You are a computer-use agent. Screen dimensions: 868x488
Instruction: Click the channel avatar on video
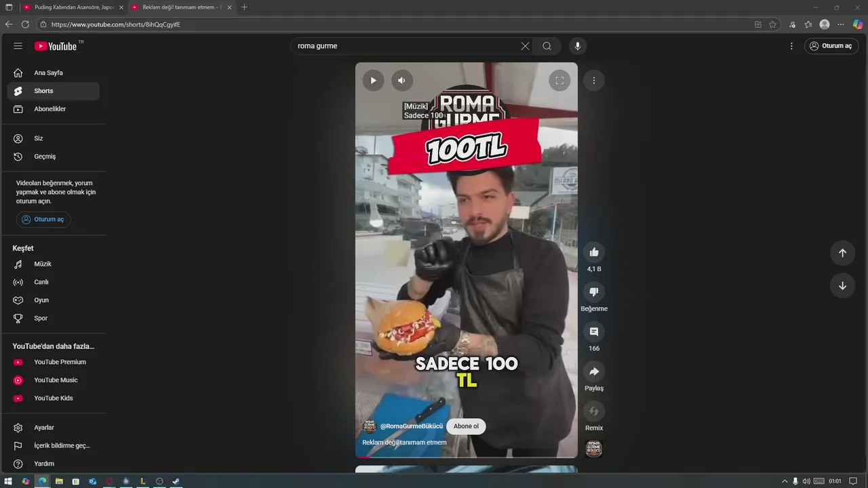pyautogui.click(x=370, y=426)
